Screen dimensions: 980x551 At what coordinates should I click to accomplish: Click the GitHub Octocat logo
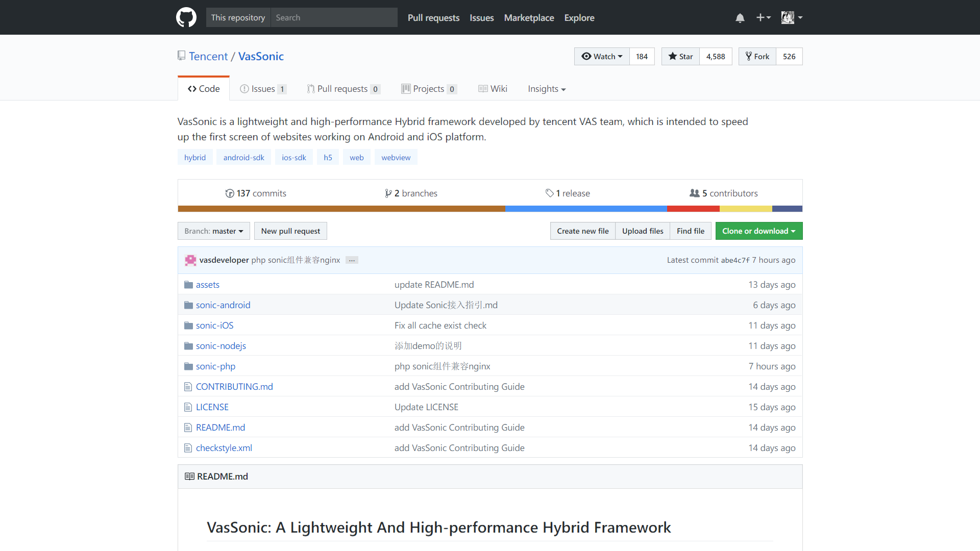pyautogui.click(x=186, y=17)
